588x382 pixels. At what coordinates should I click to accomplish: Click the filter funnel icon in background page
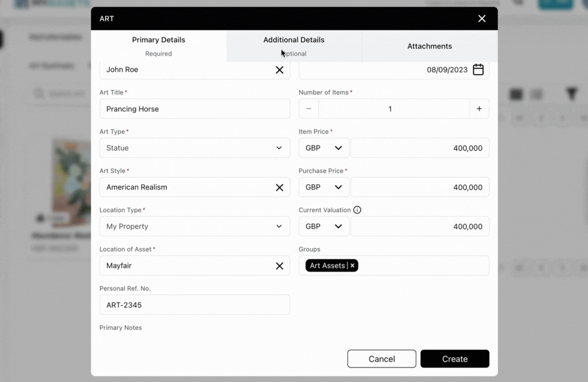coord(571,94)
